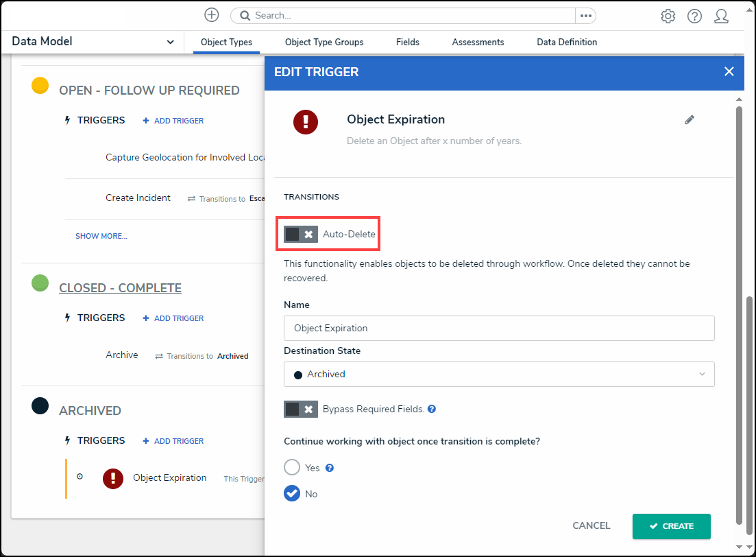Switch to the Fields tab
The width and height of the screenshot is (756, 557).
click(407, 43)
